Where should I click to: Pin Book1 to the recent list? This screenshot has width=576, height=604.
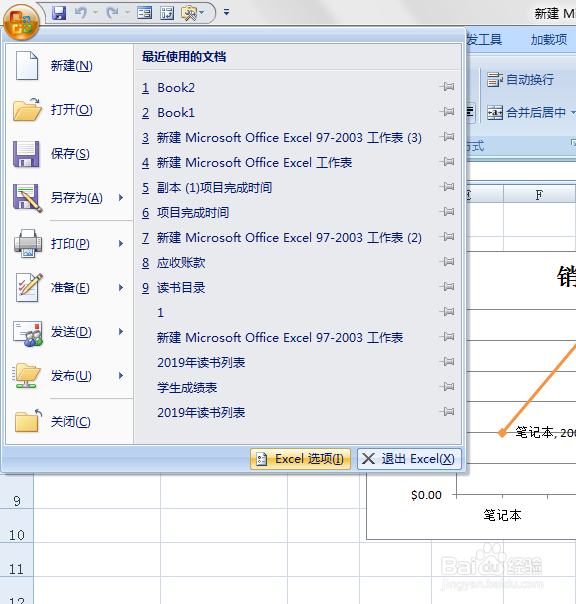click(447, 112)
